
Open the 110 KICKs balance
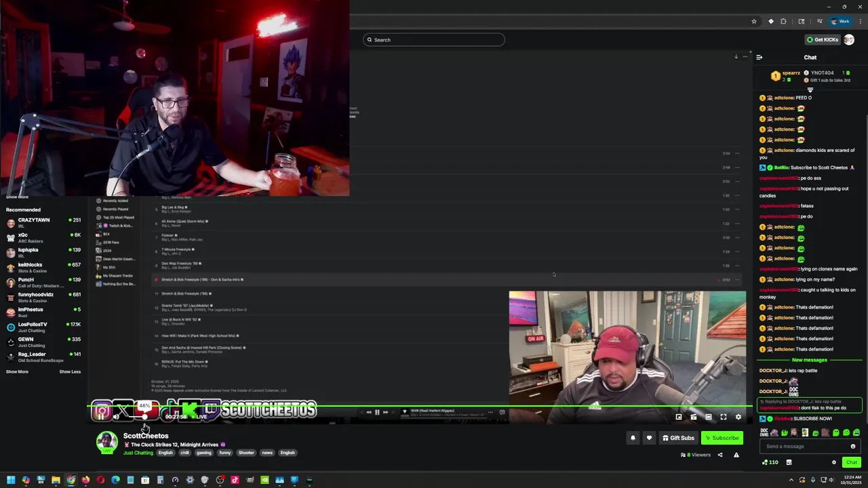(770, 462)
